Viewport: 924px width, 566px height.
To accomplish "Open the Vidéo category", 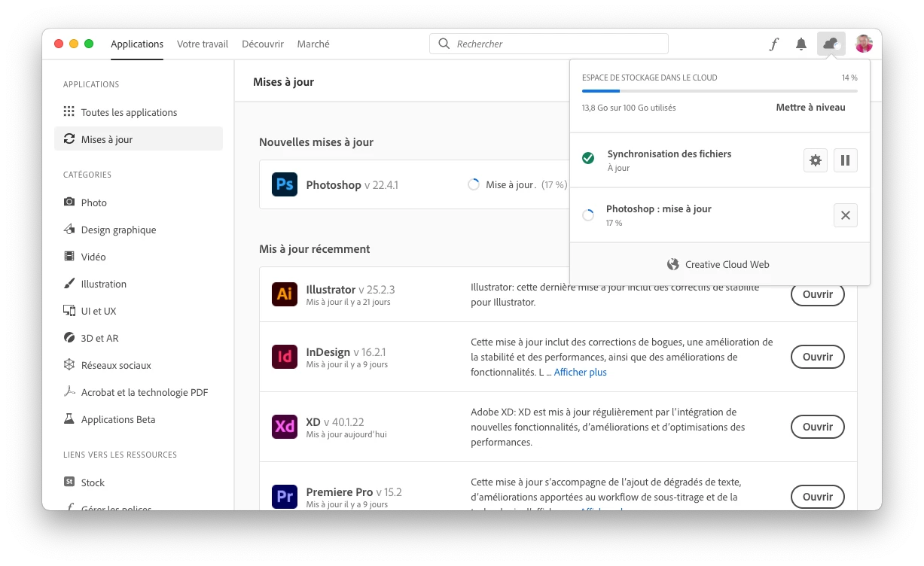I will [139, 257].
